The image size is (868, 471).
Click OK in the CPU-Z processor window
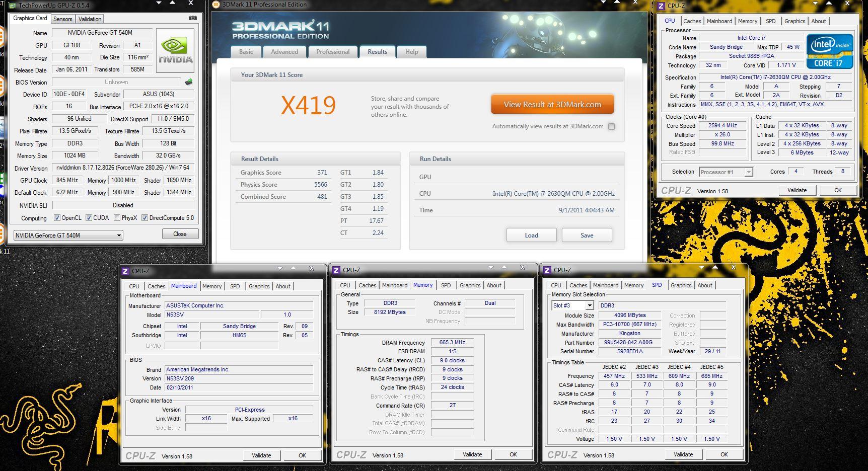tap(838, 190)
